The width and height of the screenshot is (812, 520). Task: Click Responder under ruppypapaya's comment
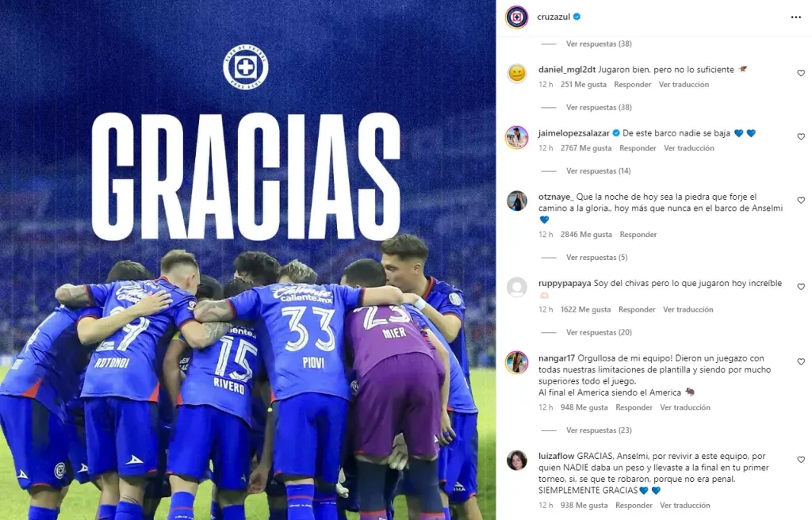pos(637,310)
